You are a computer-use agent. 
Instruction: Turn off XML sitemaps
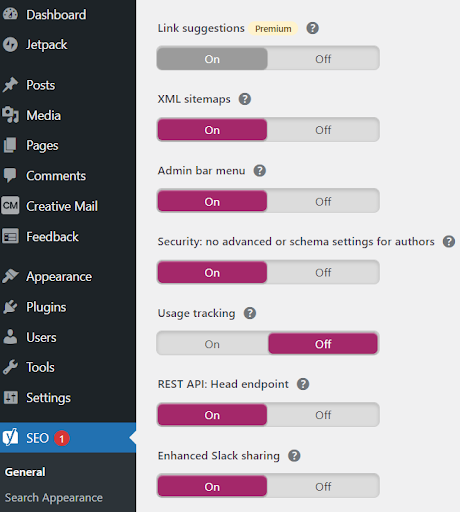coord(323,130)
